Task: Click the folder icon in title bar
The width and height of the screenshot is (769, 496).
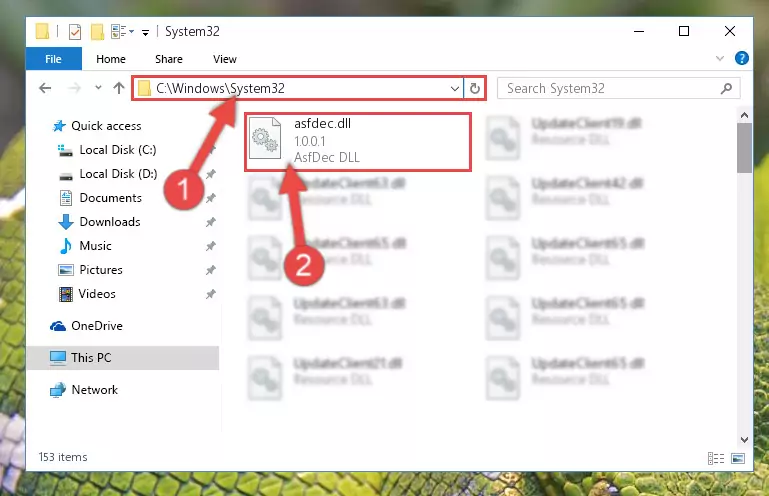Action: 42,31
